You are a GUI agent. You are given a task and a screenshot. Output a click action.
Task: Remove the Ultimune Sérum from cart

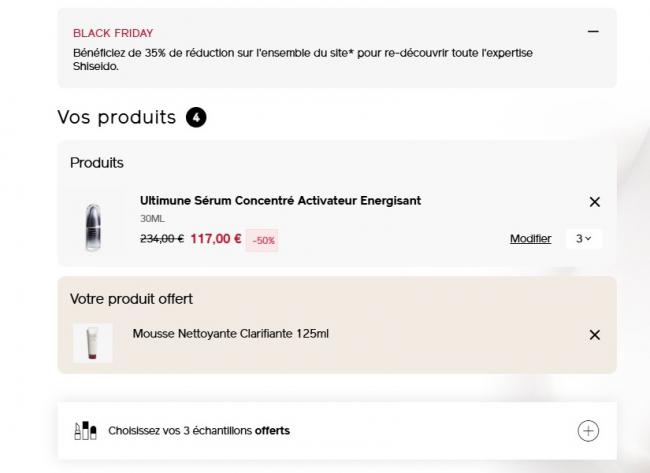point(594,202)
